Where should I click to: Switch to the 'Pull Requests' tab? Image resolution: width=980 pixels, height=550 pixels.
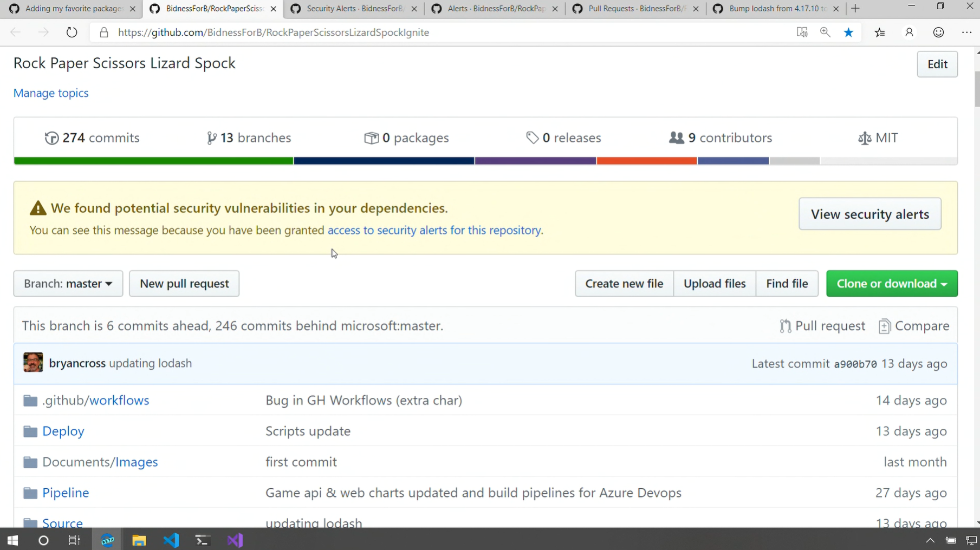coord(635,9)
